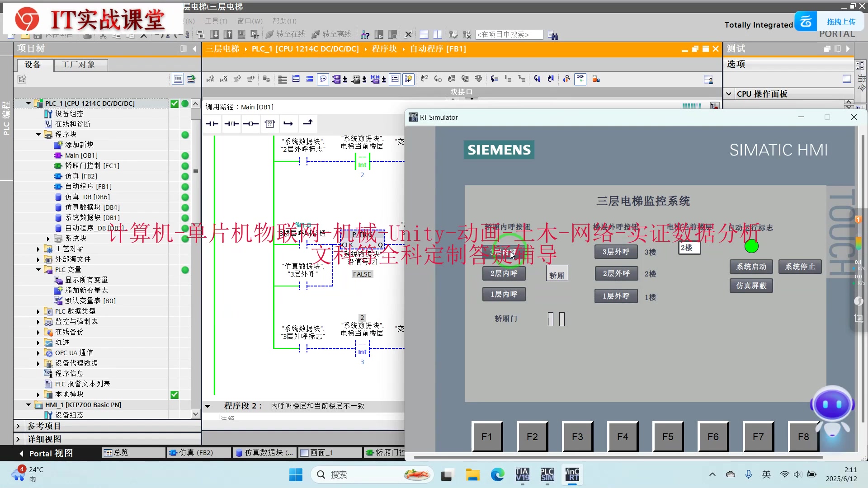Open the 帮助(H) menu

point(284,21)
